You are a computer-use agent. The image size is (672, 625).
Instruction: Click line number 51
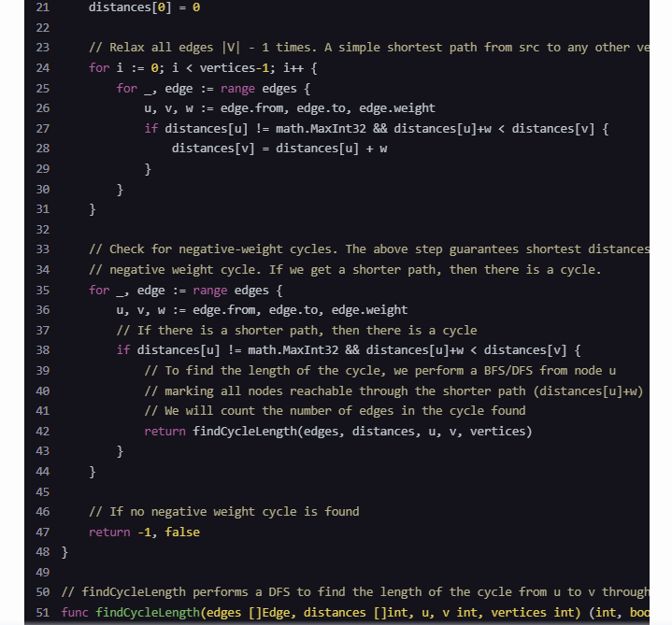coord(42,613)
